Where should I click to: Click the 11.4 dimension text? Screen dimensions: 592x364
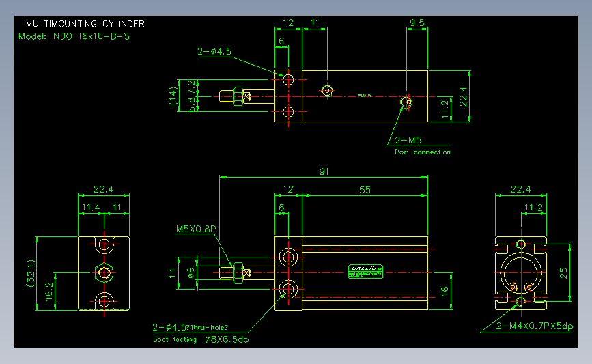coord(91,208)
